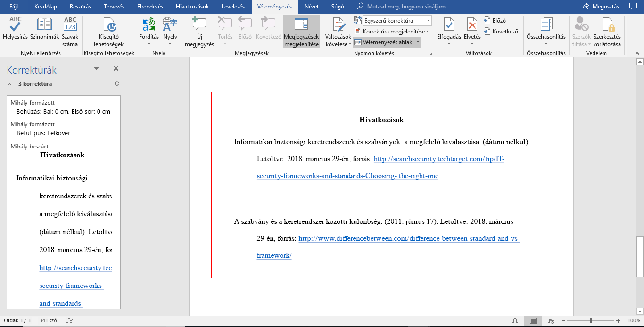This screenshot has height=327, width=644.
Task: Open the Fájl menu
Action: click(14, 7)
